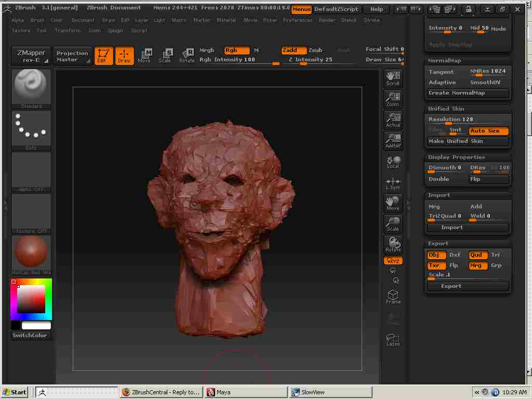Viewport: 532px width, 399px height.
Task: Click the Frame icon in right shelf
Action: tap(393, 297)
